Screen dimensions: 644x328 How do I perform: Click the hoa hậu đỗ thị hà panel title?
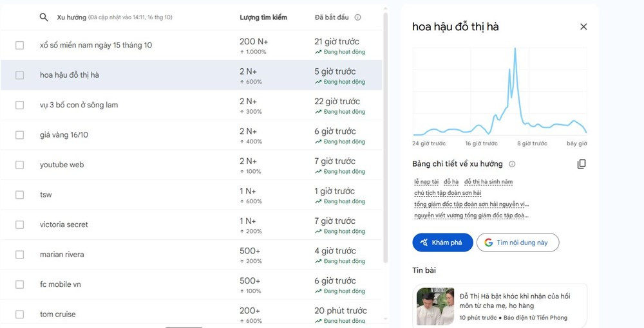point(455,26)
